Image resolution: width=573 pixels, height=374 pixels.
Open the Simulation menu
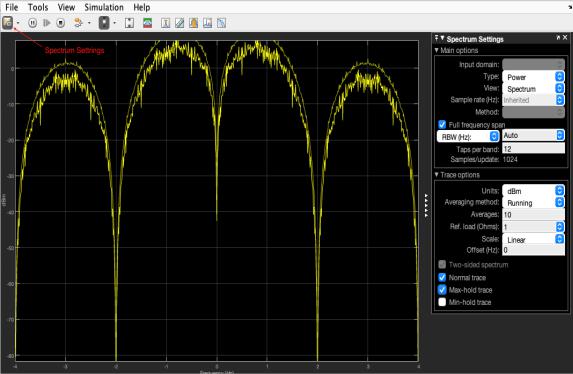tap(104, 7)
